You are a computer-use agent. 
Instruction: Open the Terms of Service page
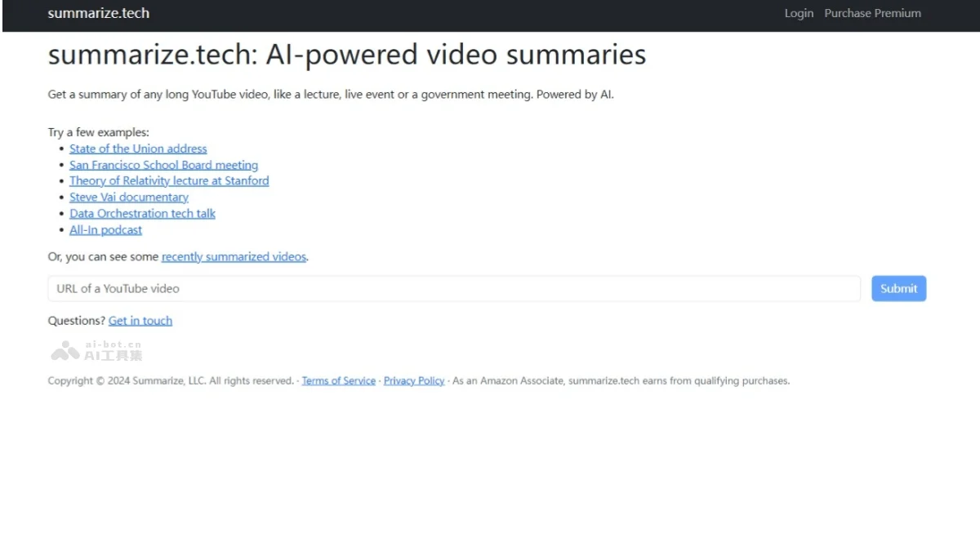click(x=338, y=380)
